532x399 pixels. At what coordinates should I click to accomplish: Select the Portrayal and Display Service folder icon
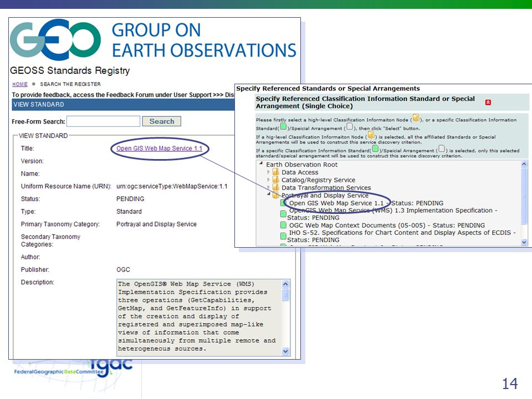(275, 196)
